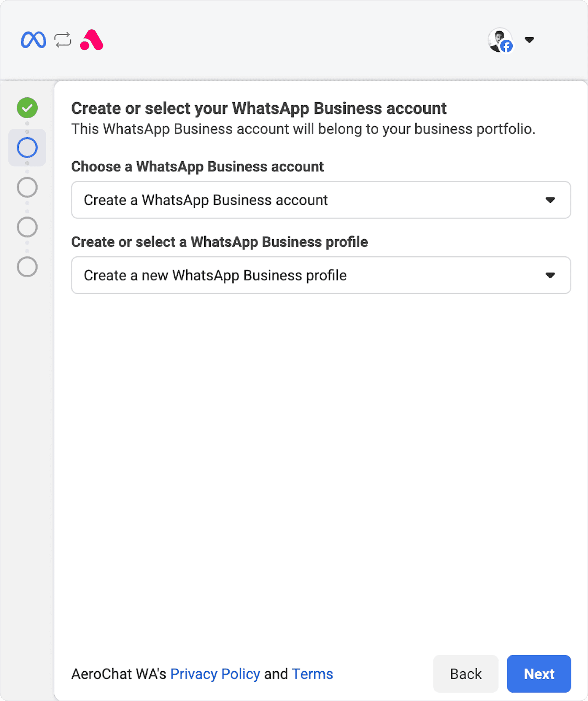Select the fifth step circle in sidebar
The width and height of the screenshot is (588, 701).
[27, 267]
